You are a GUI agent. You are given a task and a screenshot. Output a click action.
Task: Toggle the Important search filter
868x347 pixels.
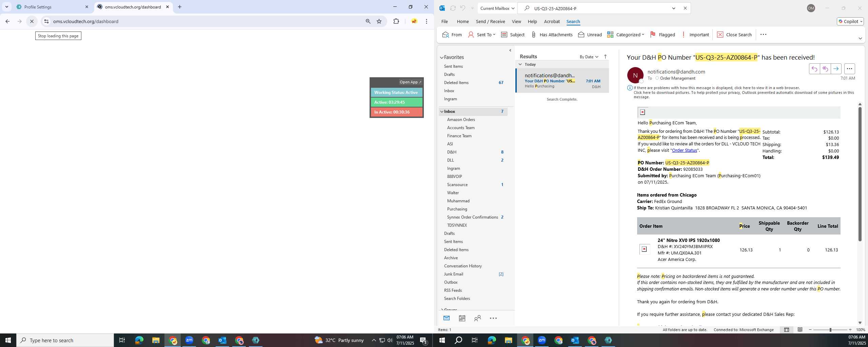(x=695, y=35)
